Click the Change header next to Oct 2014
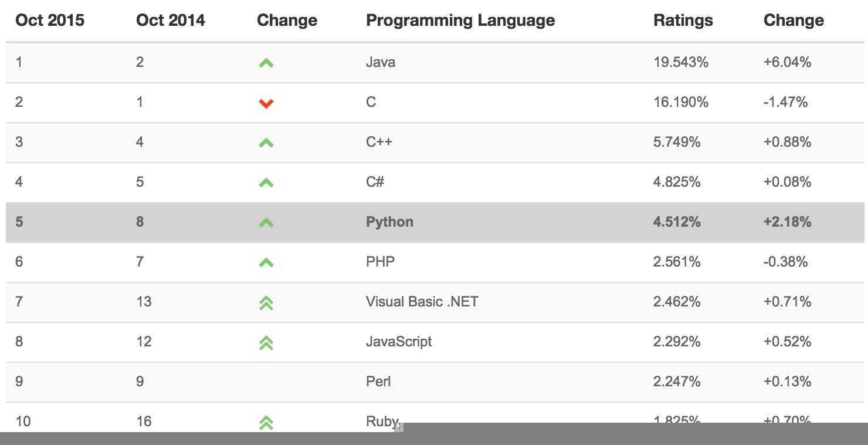 [x=287, y=21]
